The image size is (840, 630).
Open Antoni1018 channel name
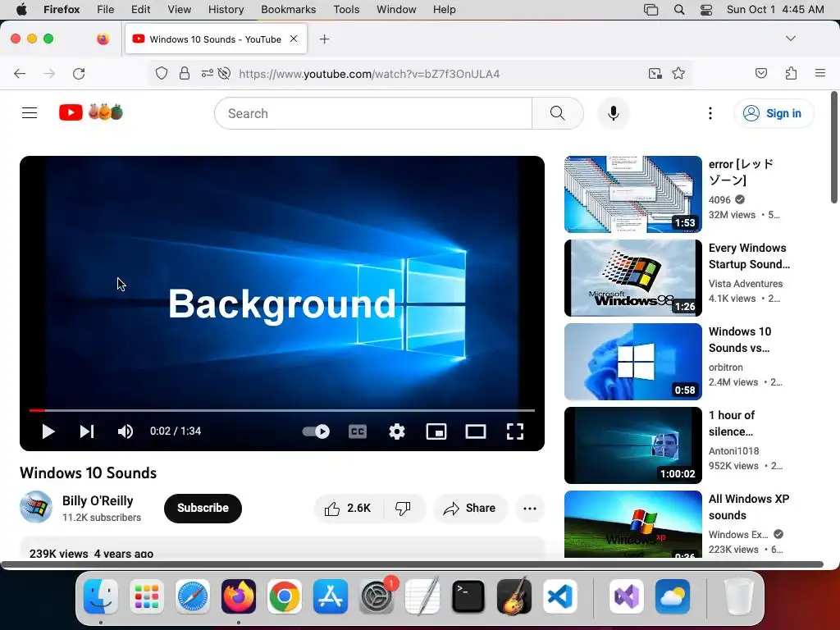[x=733, y=451]
